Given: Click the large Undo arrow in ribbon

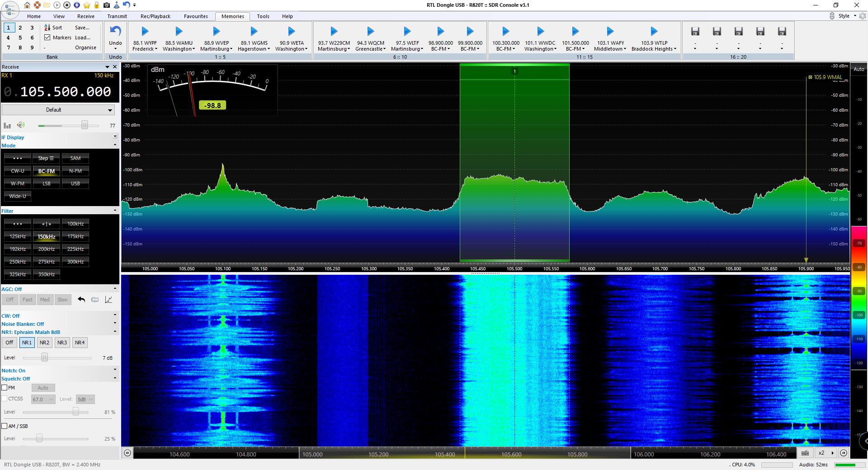Looking at the screenshot, I should (x=115, y=32).
